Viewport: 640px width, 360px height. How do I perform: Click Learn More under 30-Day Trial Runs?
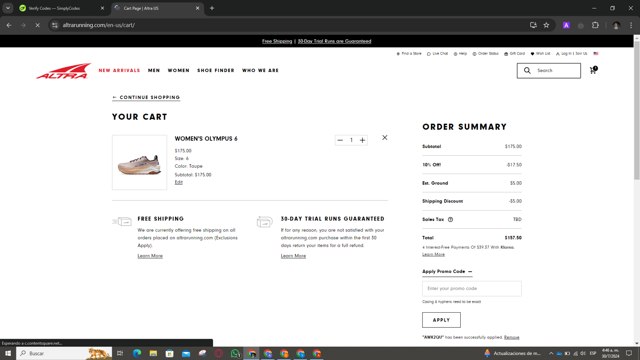tap(293, 256)
